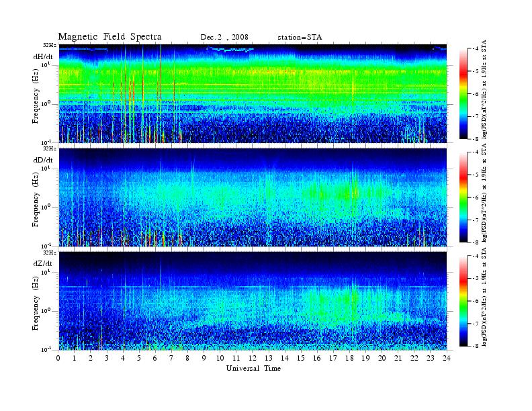Click the dD/dt panel color bar
The image size is (532, 411).
(x=463, y=197)
